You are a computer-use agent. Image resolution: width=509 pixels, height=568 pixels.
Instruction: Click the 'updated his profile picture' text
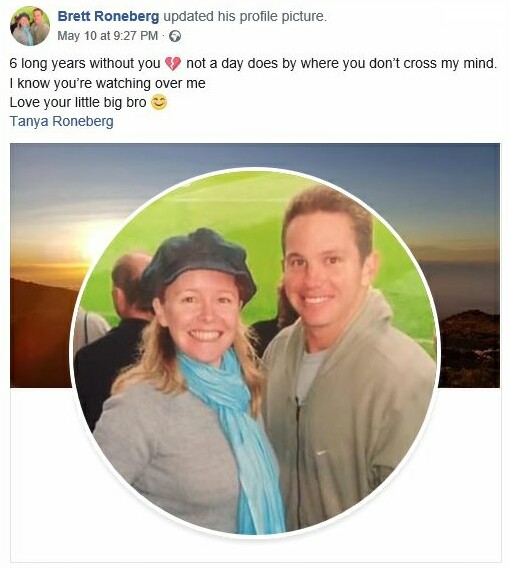[245, 16]
